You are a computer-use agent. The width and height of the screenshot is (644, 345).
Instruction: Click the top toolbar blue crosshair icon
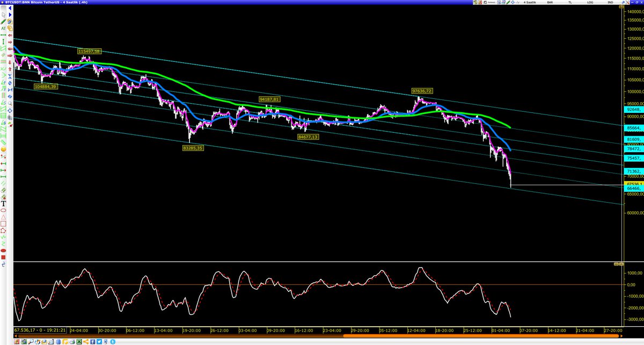pos(513,3)
